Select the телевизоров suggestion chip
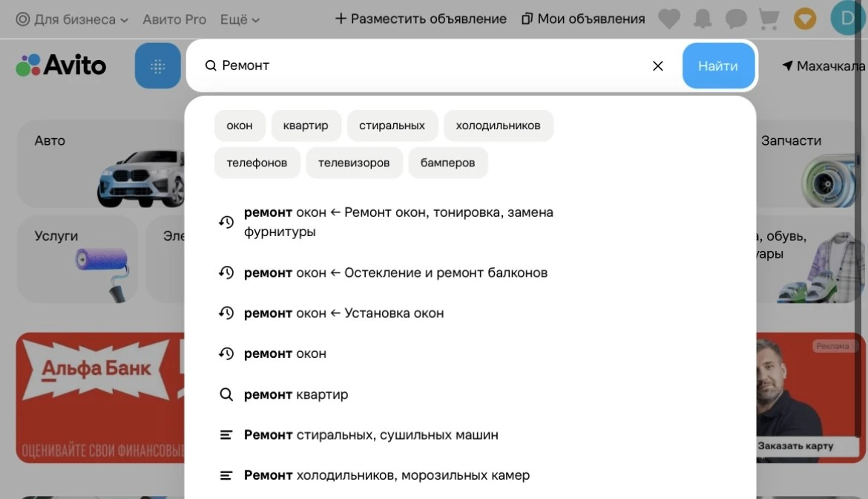868x499 pixels. (x=354, y=163)
